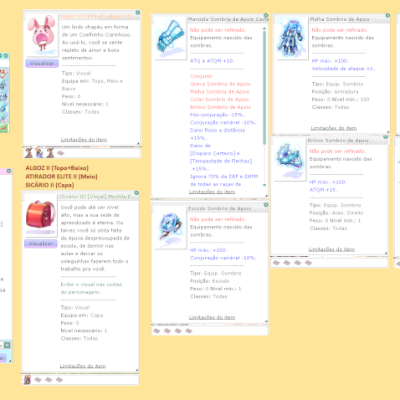Select first empty card slot under Brinco window

[276, 263]
